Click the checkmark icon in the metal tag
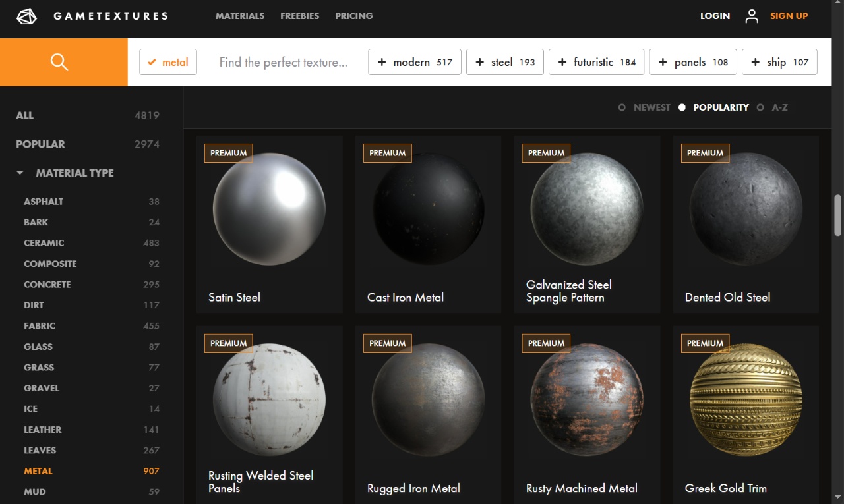The image size is (844, 504). 152,61
